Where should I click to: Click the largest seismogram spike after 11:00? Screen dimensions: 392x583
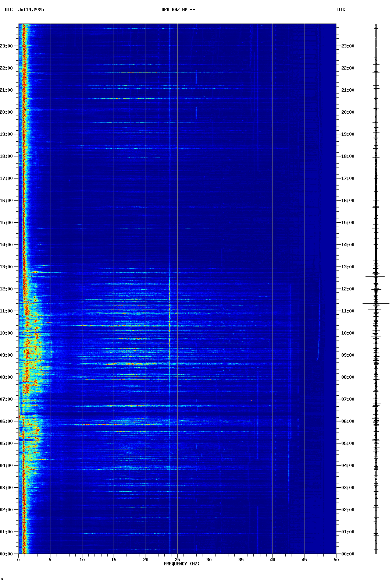pos(376,303)
